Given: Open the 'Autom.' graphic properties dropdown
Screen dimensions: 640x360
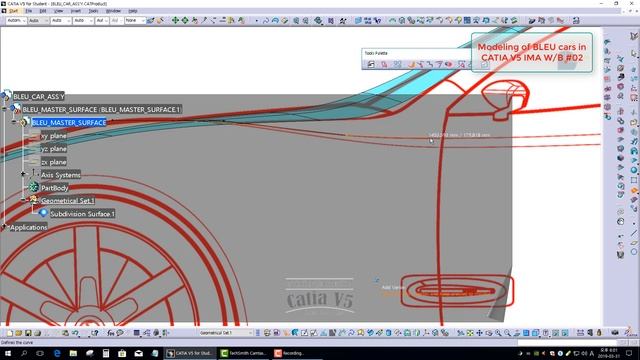Looking at the screenshot, I should [16, 20].
